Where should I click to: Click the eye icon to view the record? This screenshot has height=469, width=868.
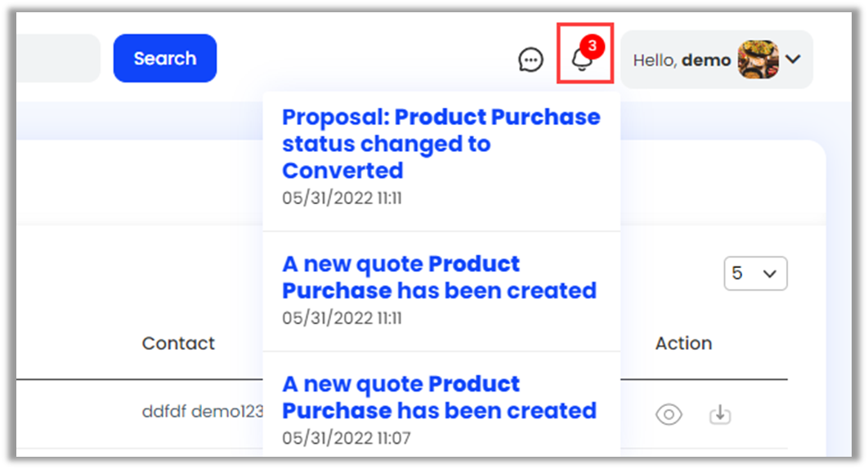pyautogui.click(x=669, y=415)
